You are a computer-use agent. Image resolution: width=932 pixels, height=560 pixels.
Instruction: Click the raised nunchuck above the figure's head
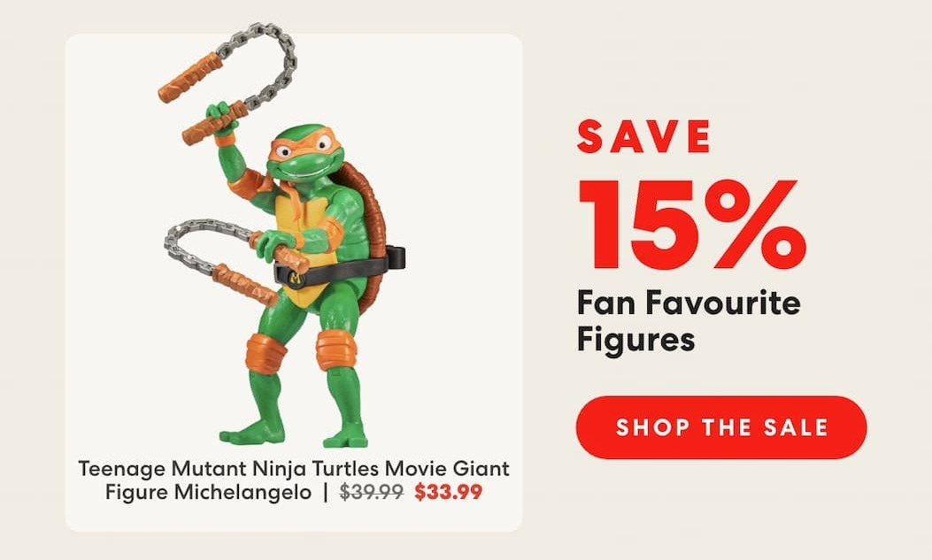[x=227, y=83]
